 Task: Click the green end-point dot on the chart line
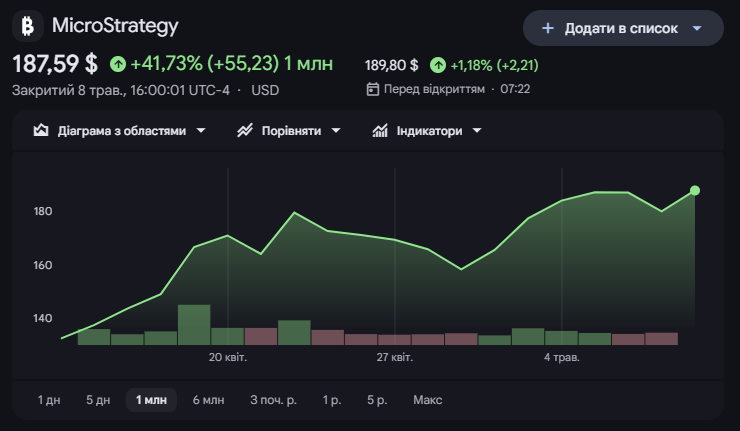(695, 190)
